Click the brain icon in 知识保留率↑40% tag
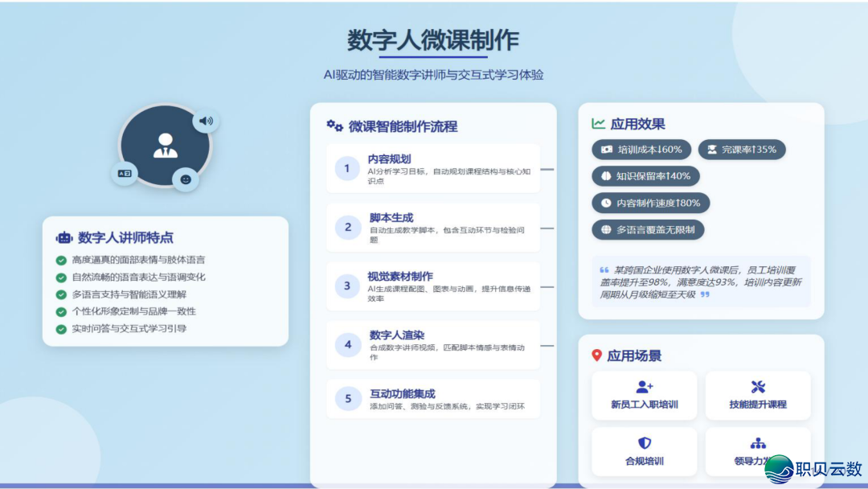This screenshot has height=489, width=868. click(x=606, y=176)
